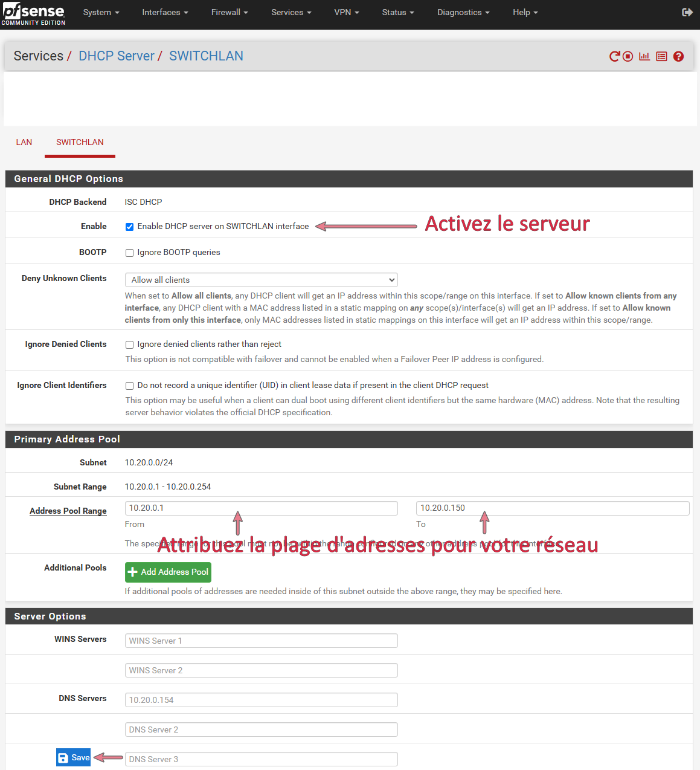Enable Ignore denied clients rather than reject
The width and height of the screenshot is (700, 770).
point(129,345)
